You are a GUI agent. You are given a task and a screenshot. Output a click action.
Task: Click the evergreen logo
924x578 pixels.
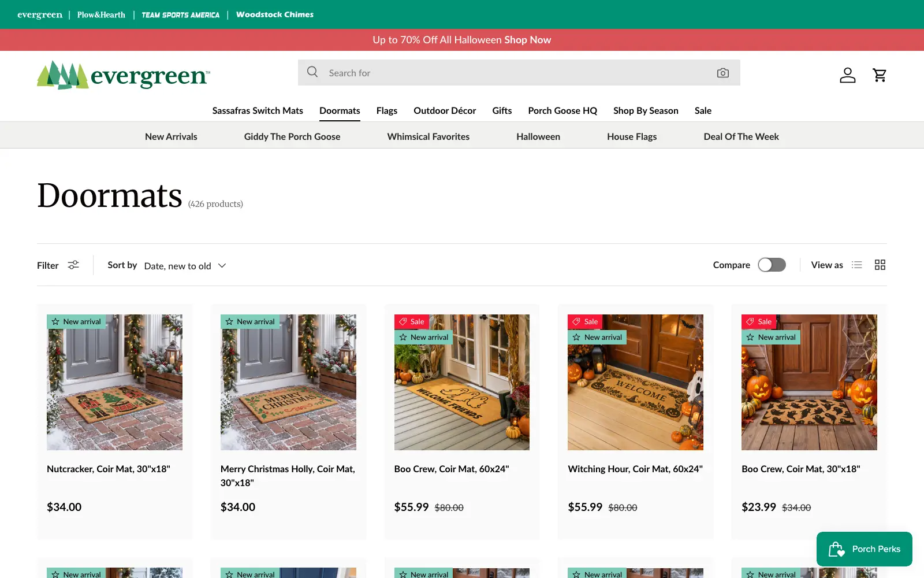[124, 75]
